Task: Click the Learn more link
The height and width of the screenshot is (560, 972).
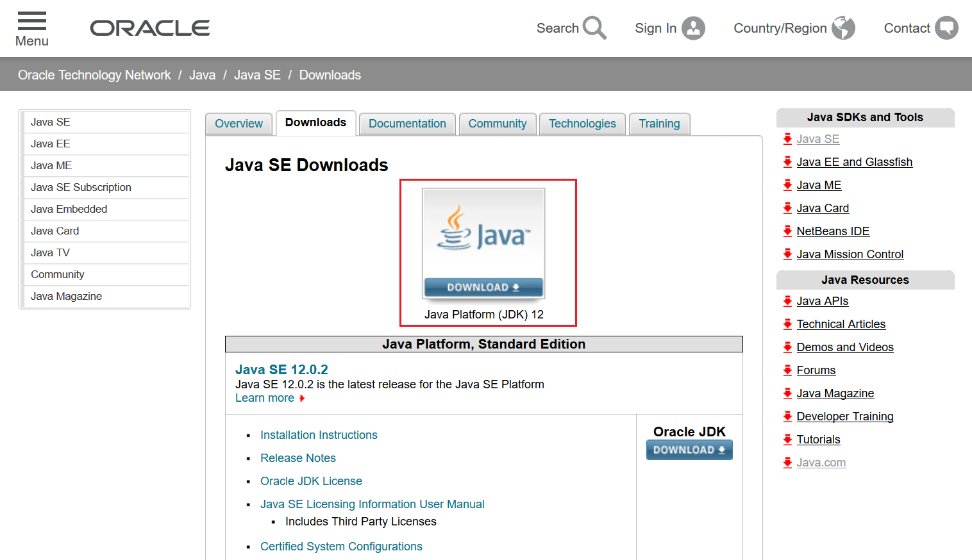Action: [265, 398]
